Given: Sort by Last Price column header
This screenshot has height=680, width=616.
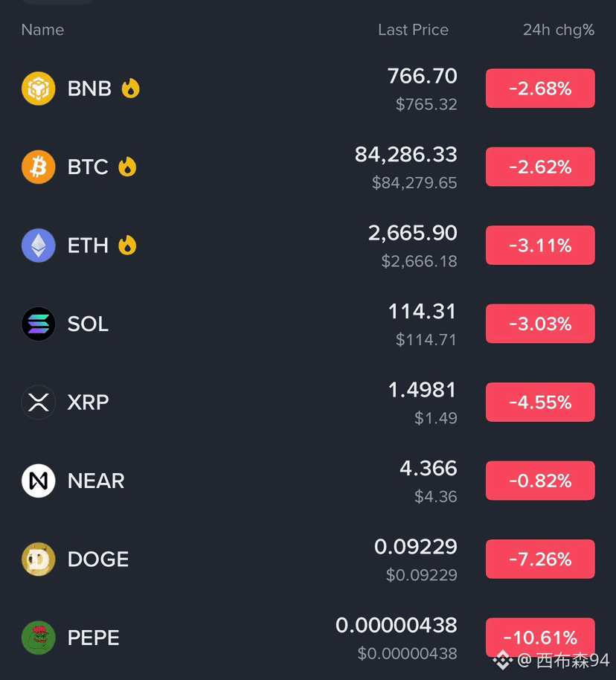Looking at the screenshot, I should [x=413, y=30].
